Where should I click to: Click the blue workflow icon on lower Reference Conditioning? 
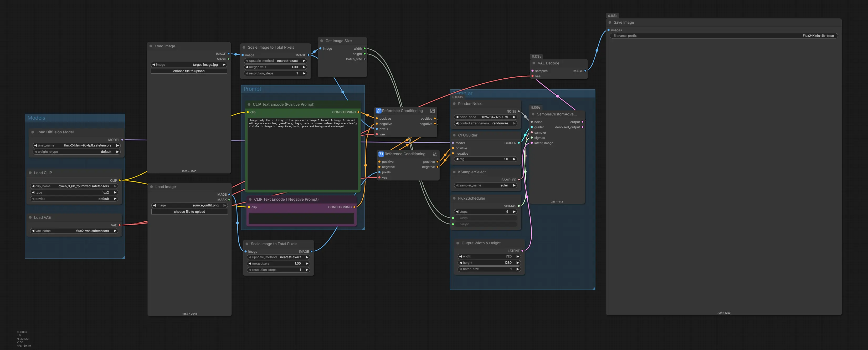381,154
